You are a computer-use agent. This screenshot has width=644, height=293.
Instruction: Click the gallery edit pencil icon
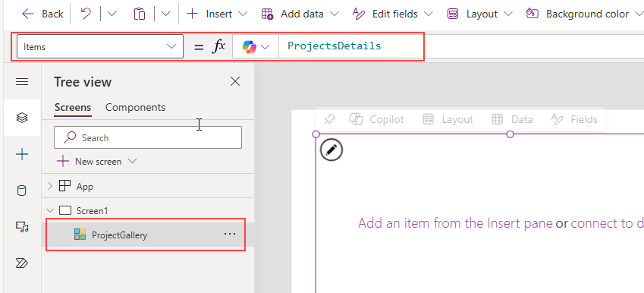pyautogui.click(x=331, y=150)
